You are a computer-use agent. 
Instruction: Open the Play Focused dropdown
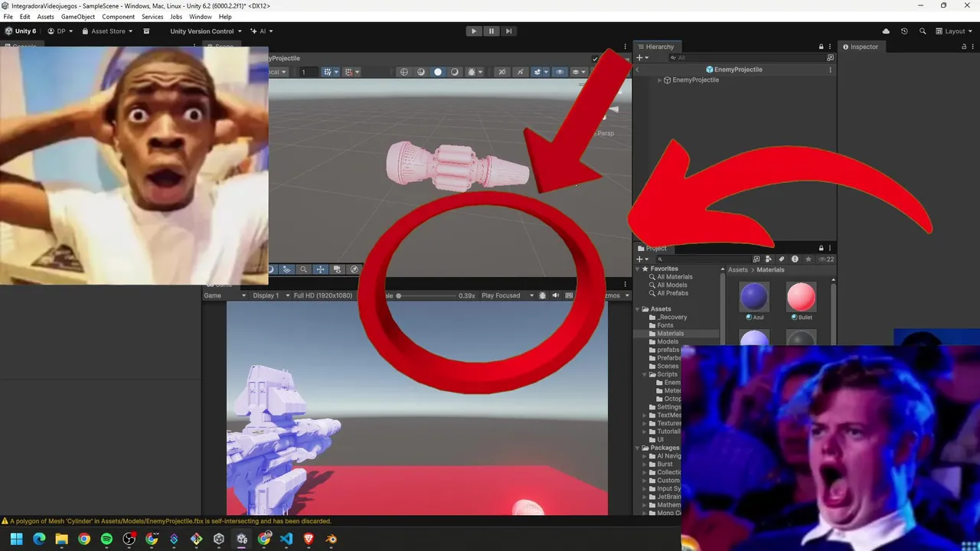coord(507,295)
